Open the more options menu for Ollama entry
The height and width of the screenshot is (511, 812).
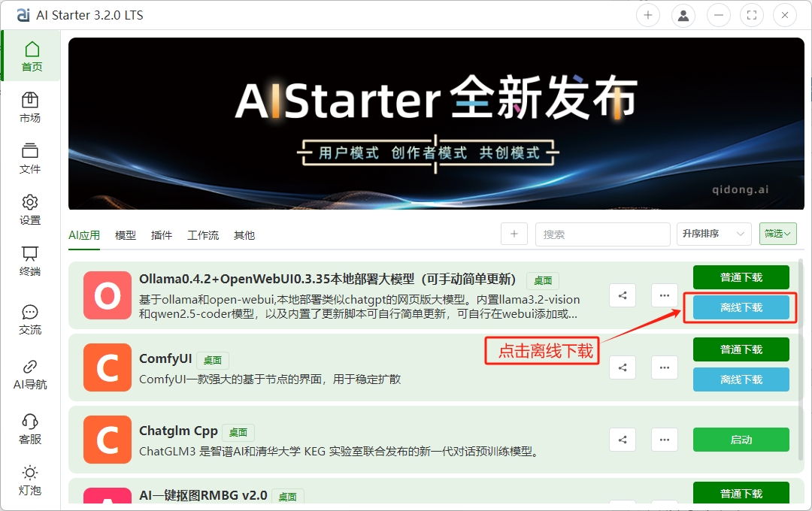[664, 295]
